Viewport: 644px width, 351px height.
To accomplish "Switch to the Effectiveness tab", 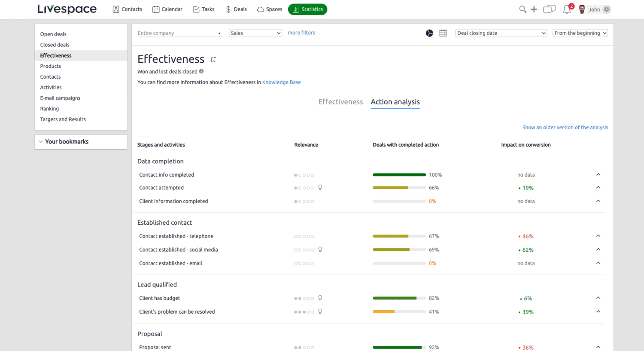I will 340,102.
